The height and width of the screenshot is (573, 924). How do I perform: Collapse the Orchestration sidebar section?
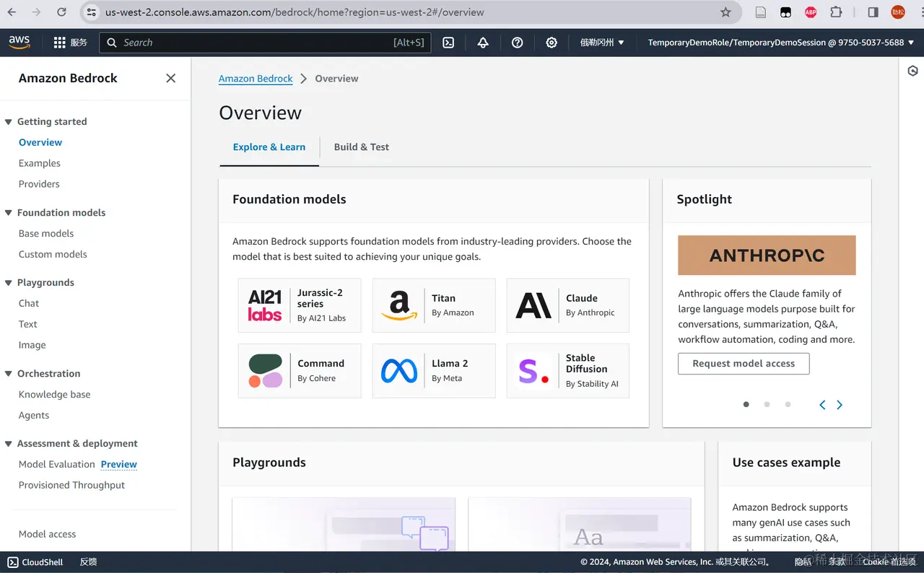coord(9,374)
